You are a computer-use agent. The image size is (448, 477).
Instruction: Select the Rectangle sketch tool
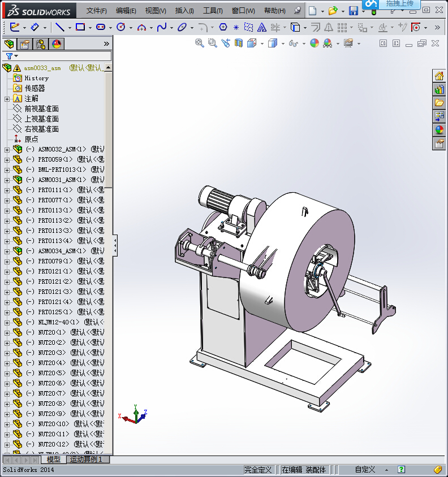coord(80,27)
